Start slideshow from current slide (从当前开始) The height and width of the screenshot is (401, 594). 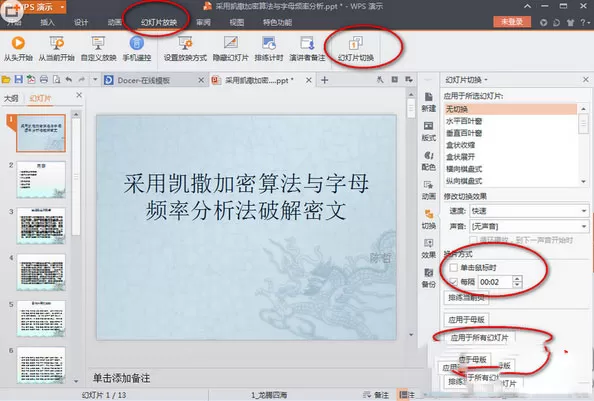pos(56,48)
